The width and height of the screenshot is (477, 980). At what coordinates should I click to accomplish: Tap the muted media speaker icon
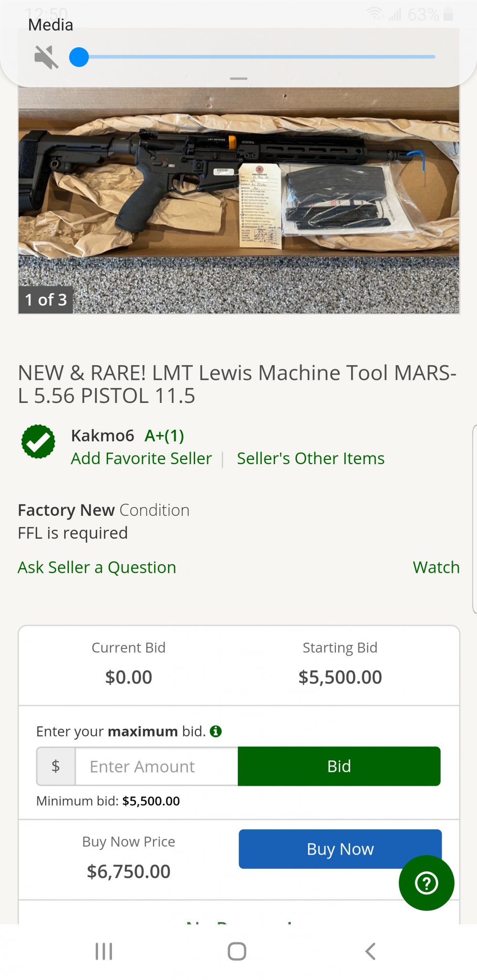point(46,57)
